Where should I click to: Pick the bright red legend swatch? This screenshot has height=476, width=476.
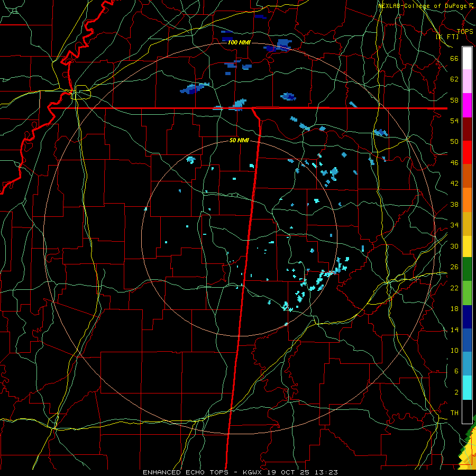coord(467,152)
